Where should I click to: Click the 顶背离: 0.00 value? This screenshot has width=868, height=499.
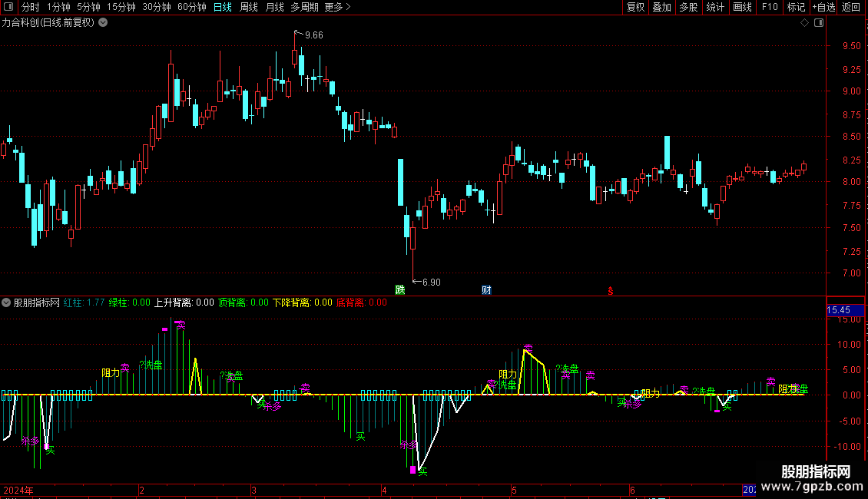(243, 302)
